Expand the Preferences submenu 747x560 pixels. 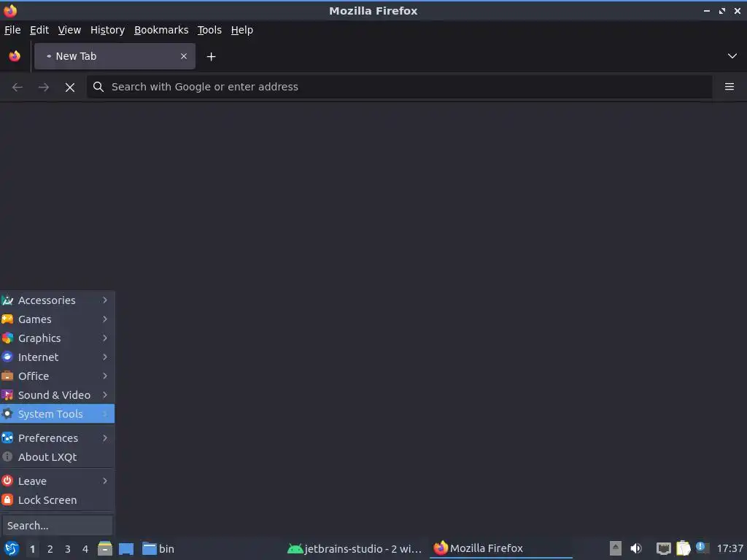(x=57, y=438)
